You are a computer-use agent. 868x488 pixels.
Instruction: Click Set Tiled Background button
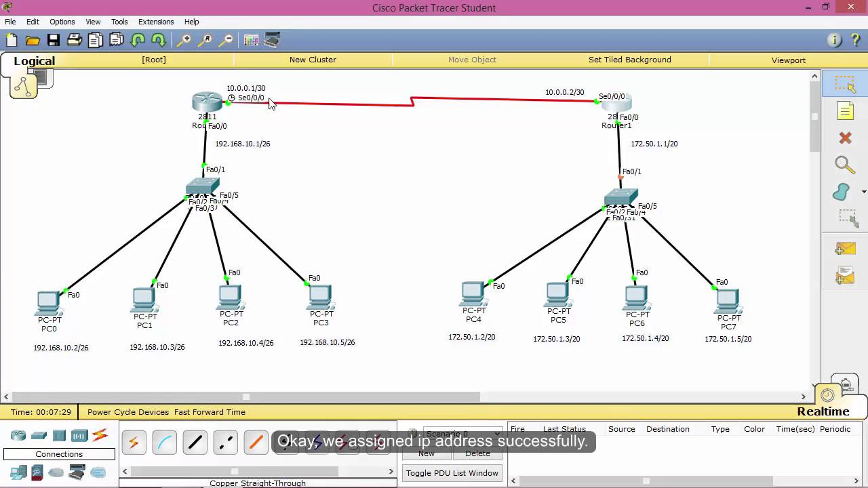point(630,60)
